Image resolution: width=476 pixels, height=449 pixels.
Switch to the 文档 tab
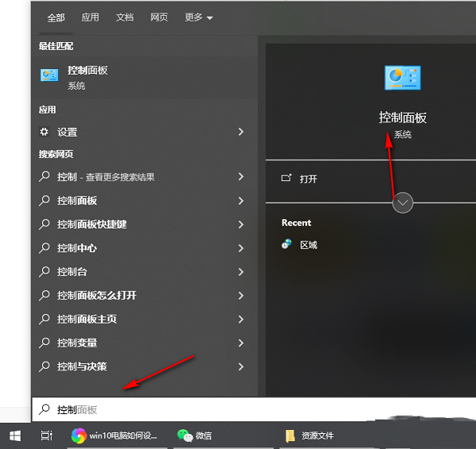click(x=125, y=17)
